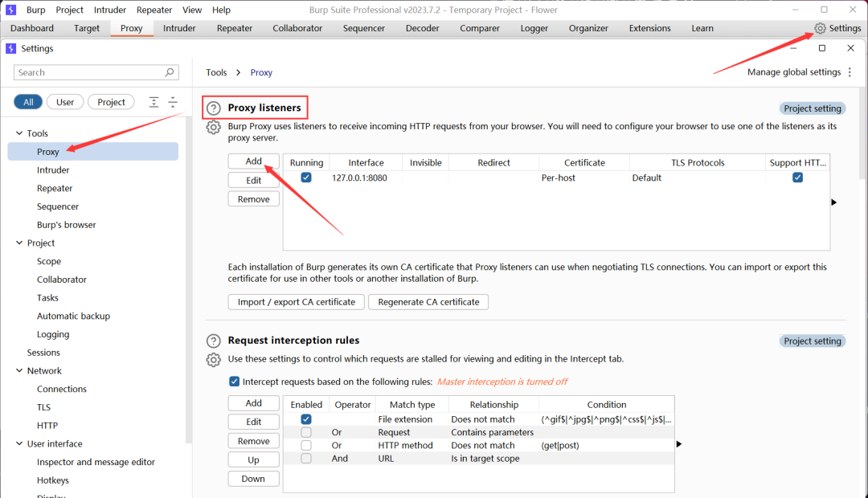Enable the HTTP method interception rule
This screenshot has height=498, width=868.
tap(306, 445)
